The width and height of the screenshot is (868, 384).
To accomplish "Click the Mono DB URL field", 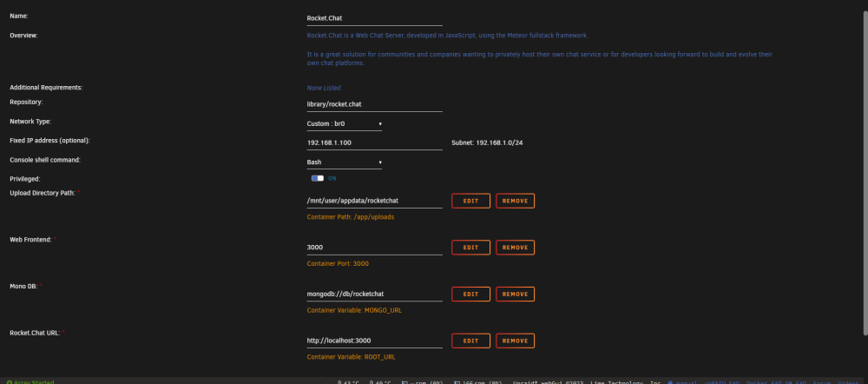I will point(375,295).
